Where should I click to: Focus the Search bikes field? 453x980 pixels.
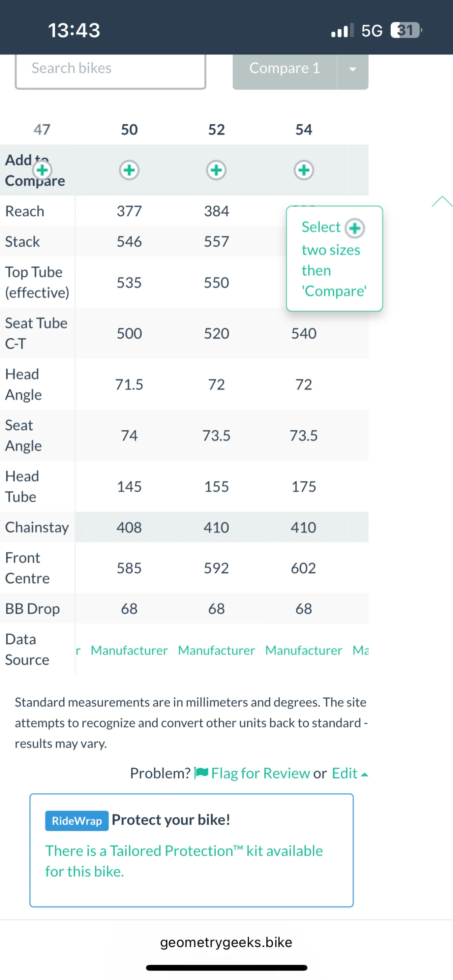[x=110, y=69]
